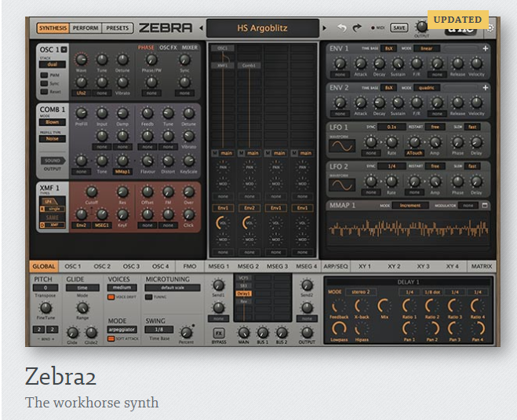Click the PHASE button in OSC 1
517x420 pixels.
click(x=146, y=48)
